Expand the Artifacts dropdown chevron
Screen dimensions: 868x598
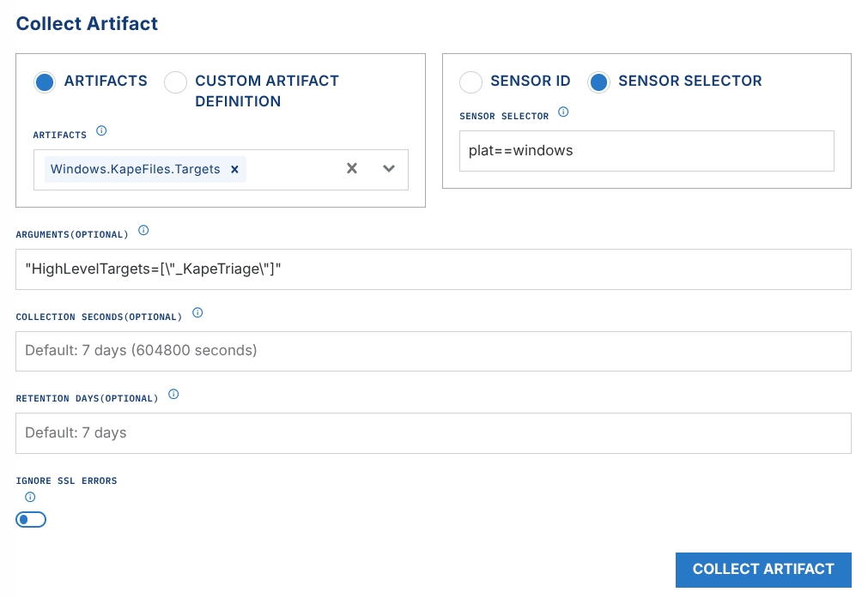389,169
